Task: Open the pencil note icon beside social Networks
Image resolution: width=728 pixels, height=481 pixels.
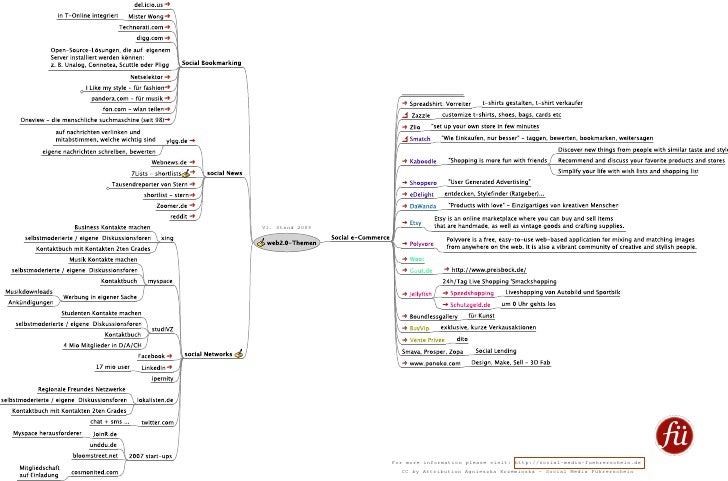Action: [x=239, y=354]
